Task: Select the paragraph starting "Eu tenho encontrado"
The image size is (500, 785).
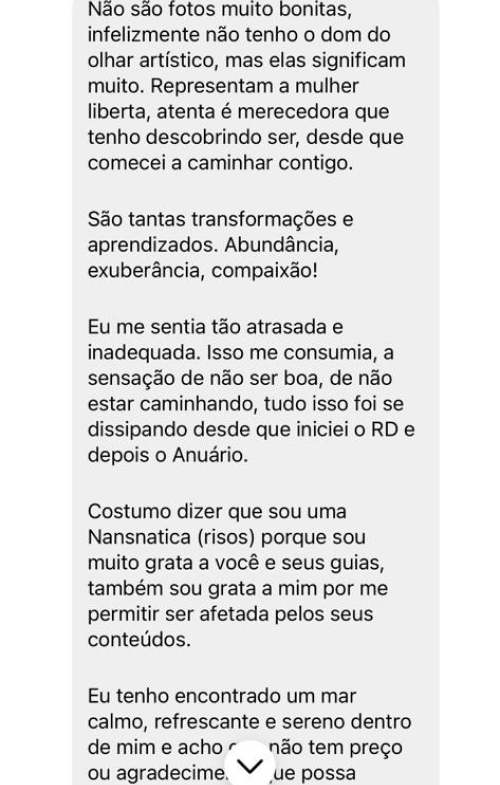Action: [x=250, y=734]
